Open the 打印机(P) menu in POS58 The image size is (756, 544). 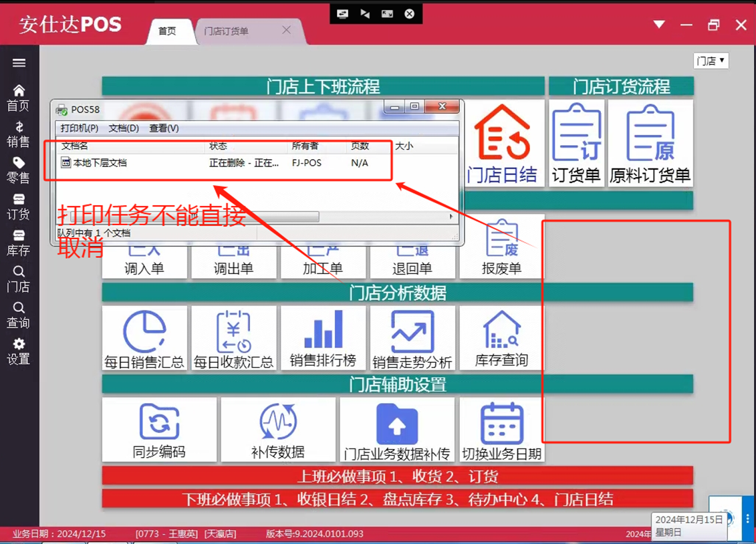pos(80,128)
